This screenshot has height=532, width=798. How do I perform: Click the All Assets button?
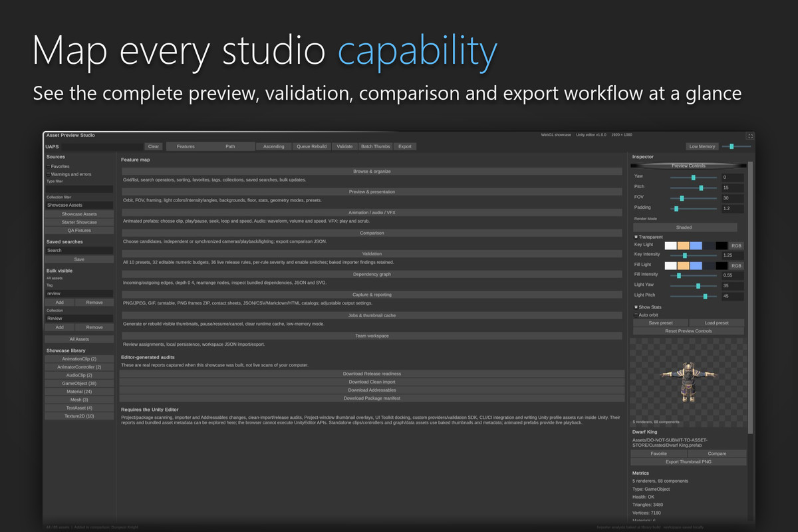(79, 339)
